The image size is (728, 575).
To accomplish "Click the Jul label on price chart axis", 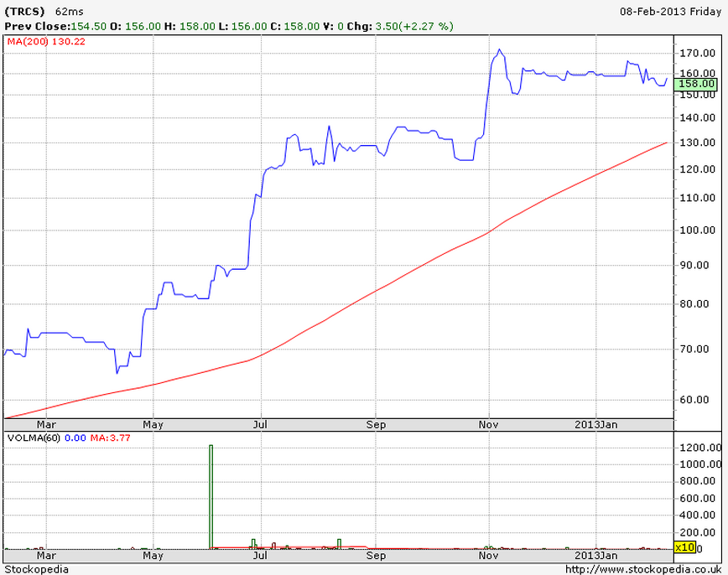I will pos(260,425).
